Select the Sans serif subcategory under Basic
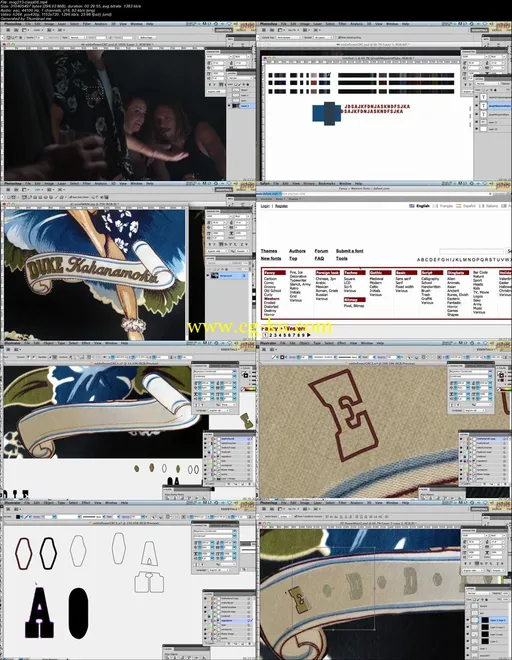 pos(403,279)
